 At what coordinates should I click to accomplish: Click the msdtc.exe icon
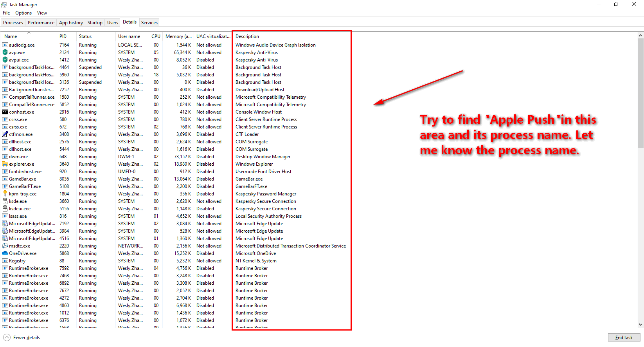coord(5,246)
